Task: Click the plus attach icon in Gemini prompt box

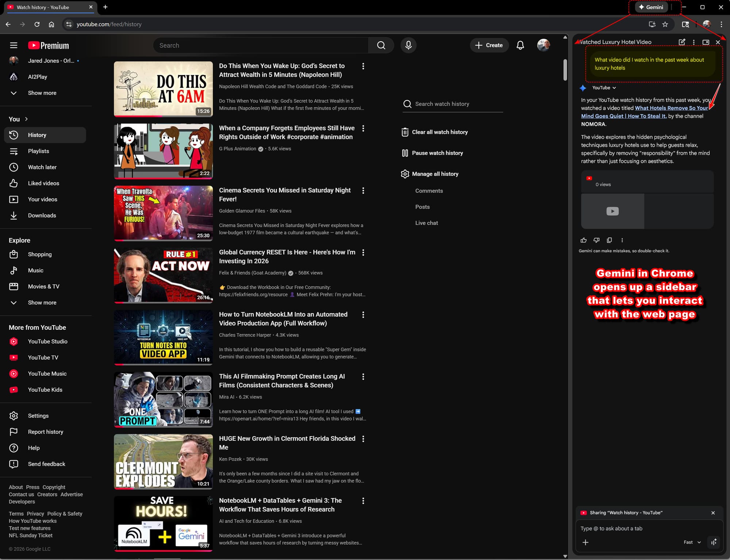Action: pyautogui.click(x=585, y=542)
